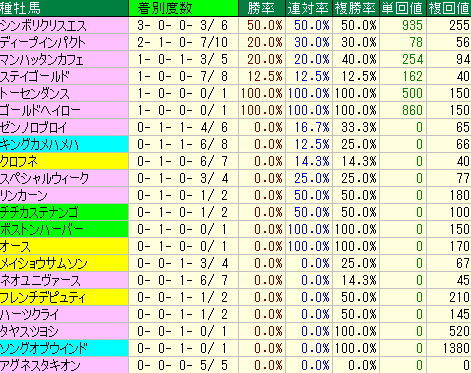The height and width of the screenshot is (373, 471).
Task: Select the チチカステナンゴ sire name
Action: [39, 212]
